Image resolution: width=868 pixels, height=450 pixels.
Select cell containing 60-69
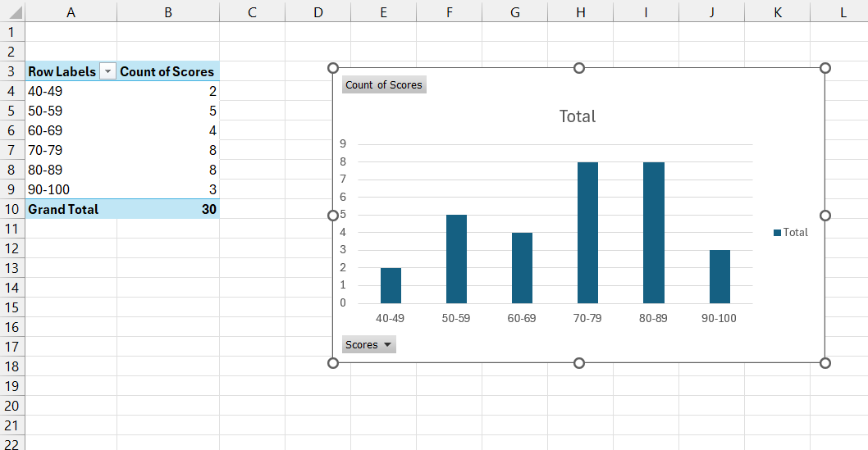71,130
